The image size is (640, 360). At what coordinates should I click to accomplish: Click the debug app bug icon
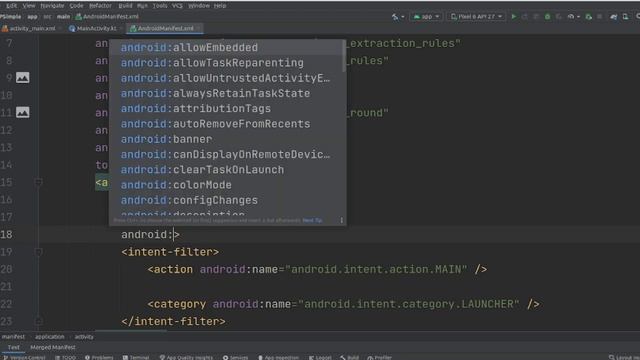pyautogui.click(x=548, y=17)
